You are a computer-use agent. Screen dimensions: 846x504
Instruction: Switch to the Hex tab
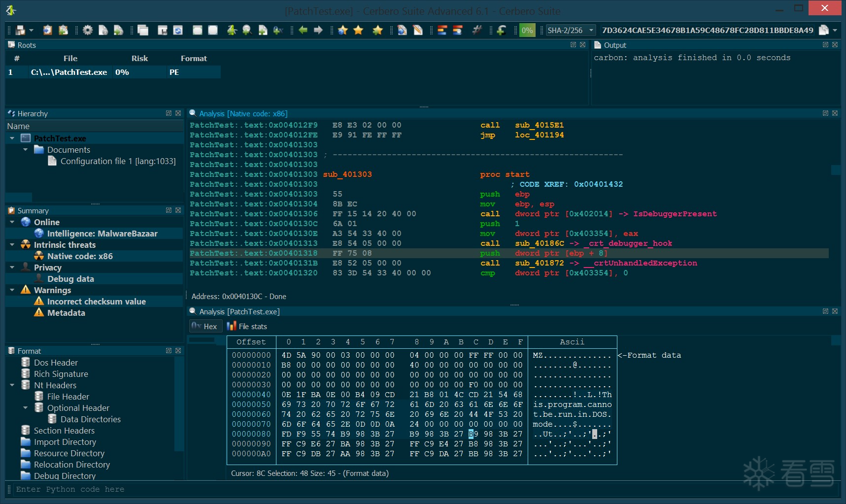coord(204,326)
